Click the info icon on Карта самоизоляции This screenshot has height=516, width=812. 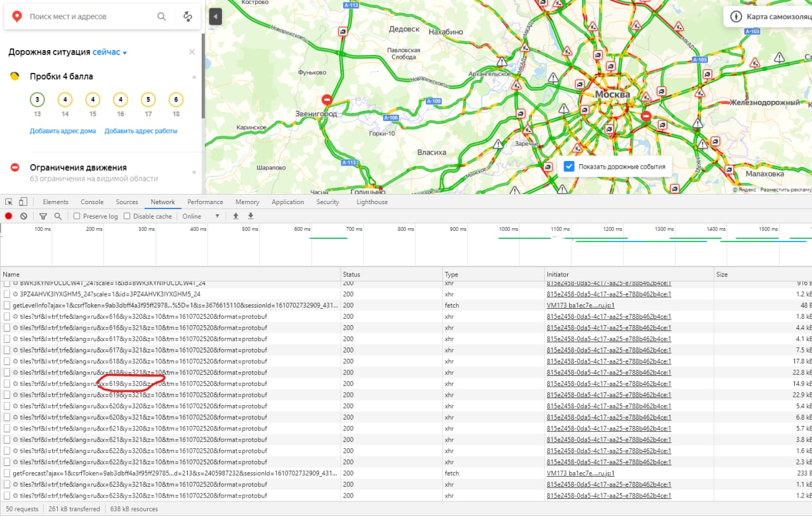[x=736, y=16]
